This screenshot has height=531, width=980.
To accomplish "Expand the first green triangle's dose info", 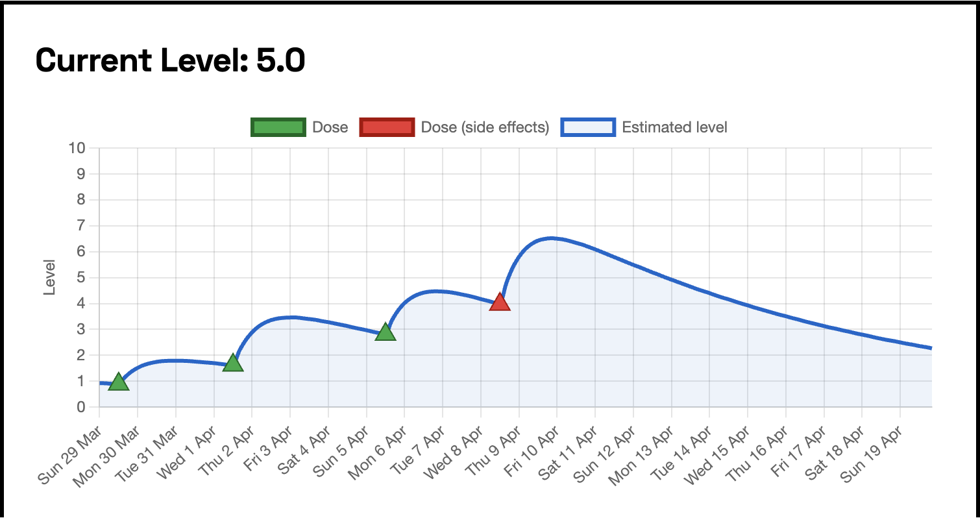I will pos(119,381).
